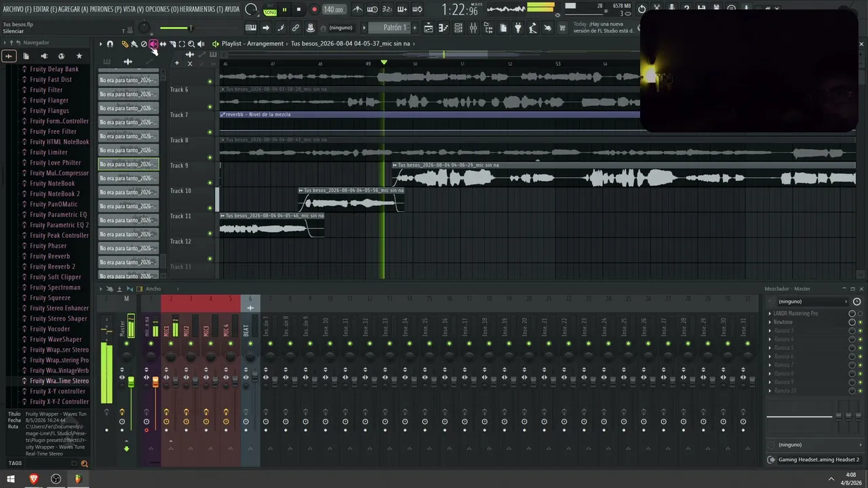Image resolution: width=868 pixels, height=488 pixels.
Task: Open the mixer options menu arrow
Action: pos(101,289)
